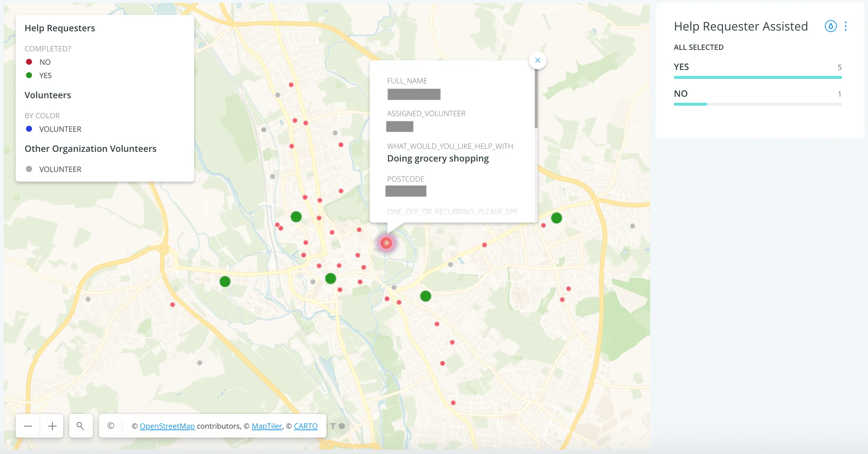
Task: Select the highlighted red marker on the map
Action: click(x=386, y=243)
